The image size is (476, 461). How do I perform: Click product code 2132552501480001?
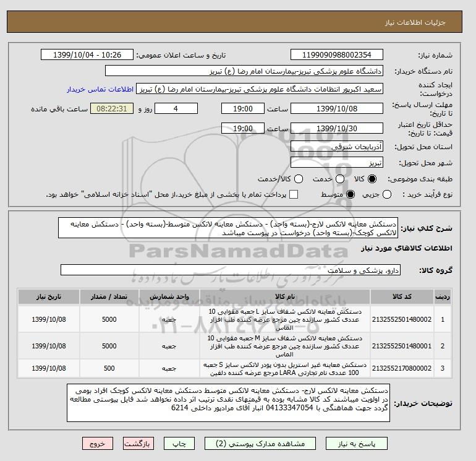click(x=402, y=346)
